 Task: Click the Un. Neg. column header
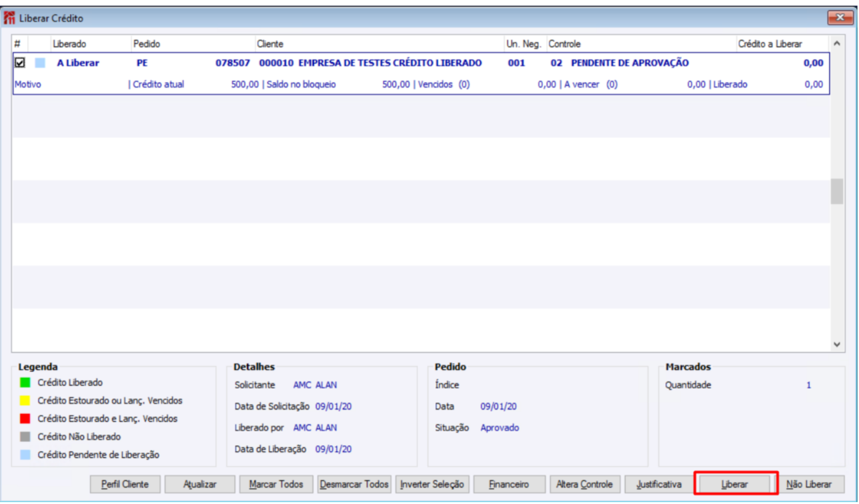point(525,44)
